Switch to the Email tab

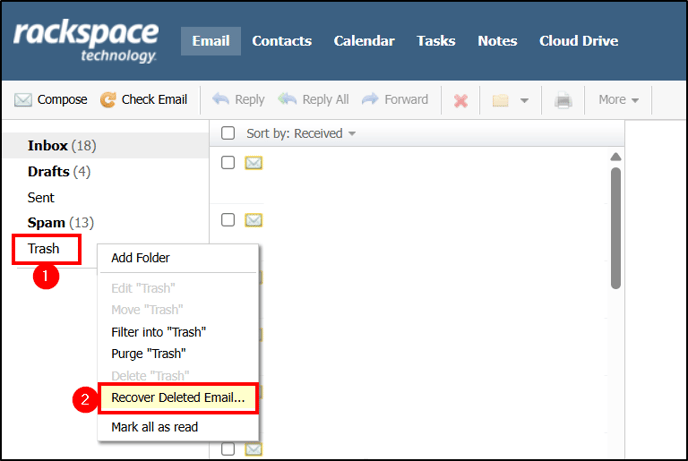(x=211, y=41)
